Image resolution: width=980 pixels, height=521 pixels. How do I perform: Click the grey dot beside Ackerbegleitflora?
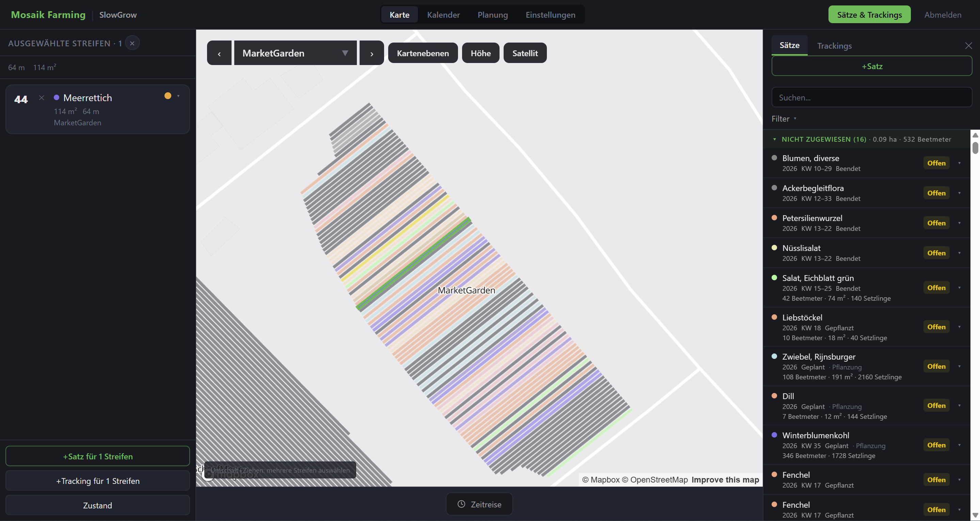[774, 188]
